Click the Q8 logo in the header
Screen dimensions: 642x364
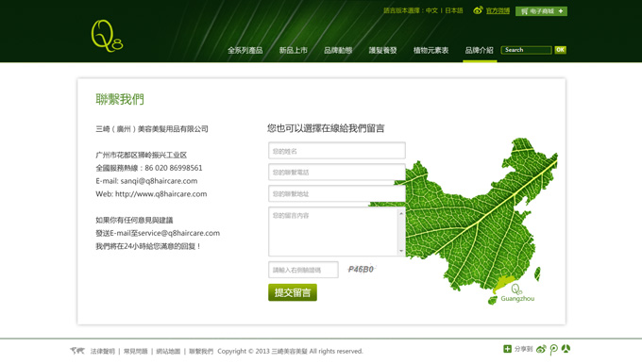pyautogui.click(x=107, y=36)
